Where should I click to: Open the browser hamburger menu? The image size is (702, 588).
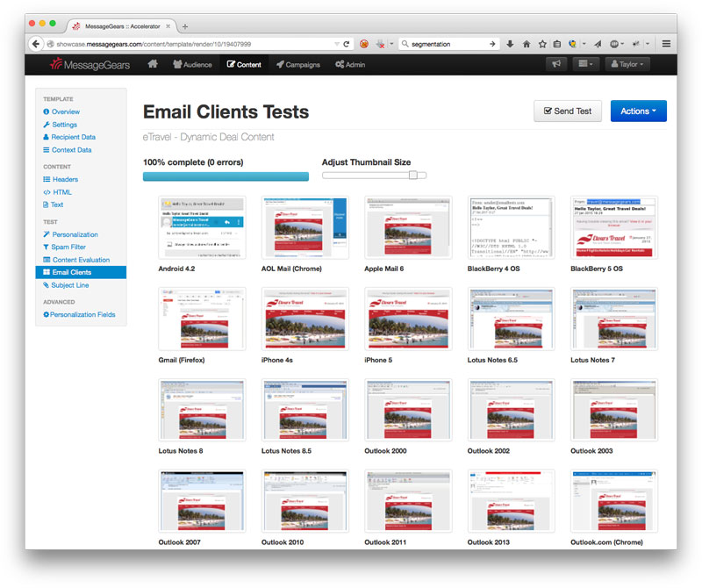[666, 43]
